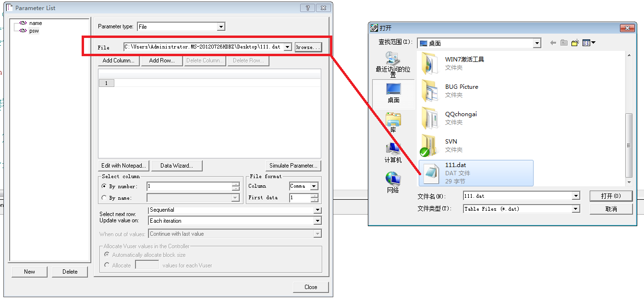Go to 最近访问的位置 in places bar

tap(393, 65)
